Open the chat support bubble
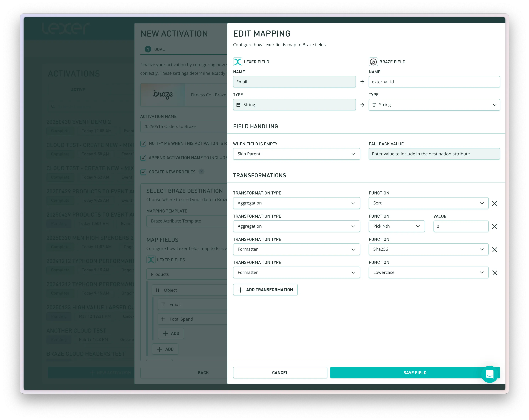Viewport: 529px width, 420px height. [x=490, y=374]
